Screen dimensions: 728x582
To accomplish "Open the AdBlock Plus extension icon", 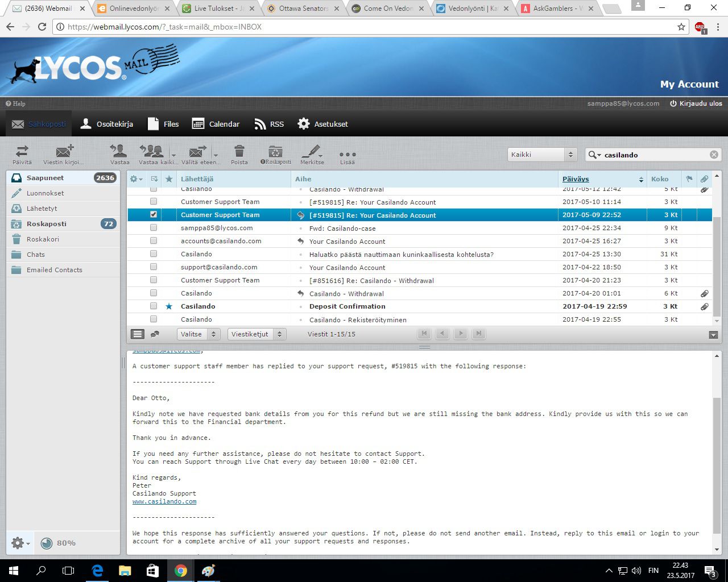I will click(x=700, y=27).
